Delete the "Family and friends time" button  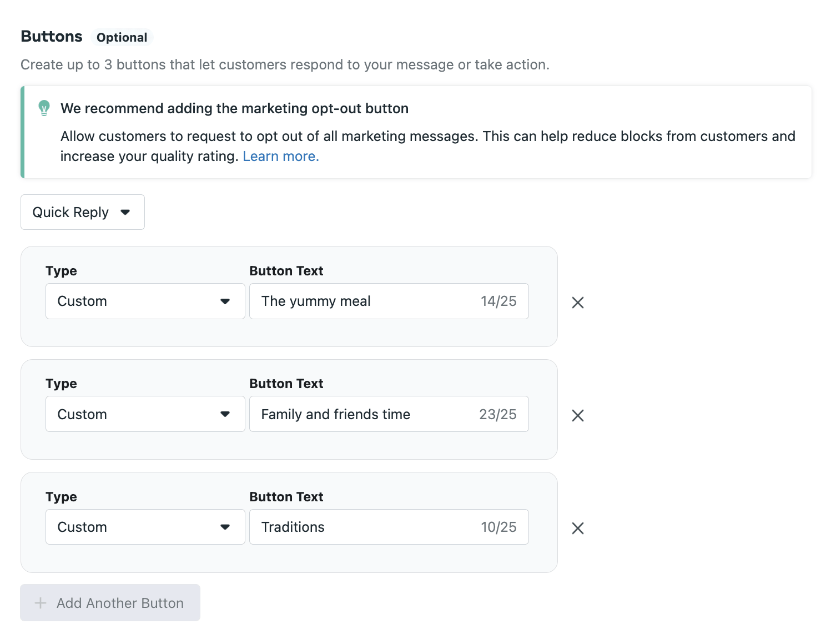tap(577, 416)
